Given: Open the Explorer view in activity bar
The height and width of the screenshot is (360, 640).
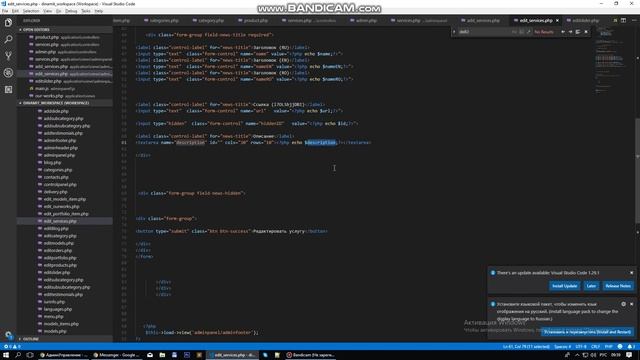Looking at the screenshot, I should 8,23.
